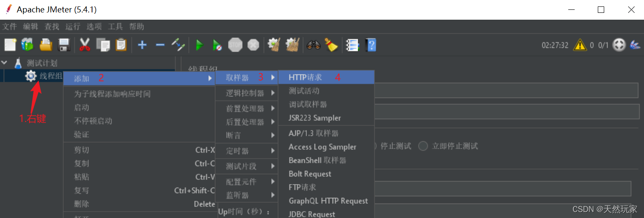Open the 运行 menu

(x=73, y=27)
